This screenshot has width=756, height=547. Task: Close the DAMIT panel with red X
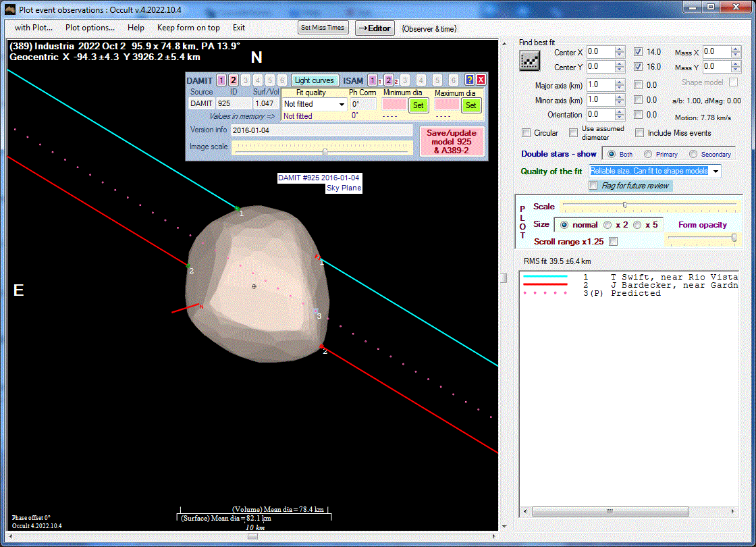[x=481, y=80]
